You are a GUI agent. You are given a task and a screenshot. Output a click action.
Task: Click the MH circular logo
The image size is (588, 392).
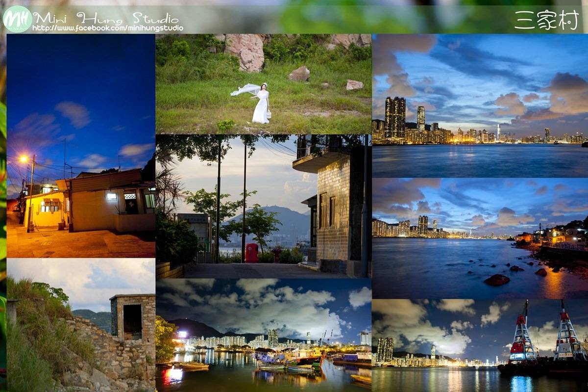pos(17,19)
